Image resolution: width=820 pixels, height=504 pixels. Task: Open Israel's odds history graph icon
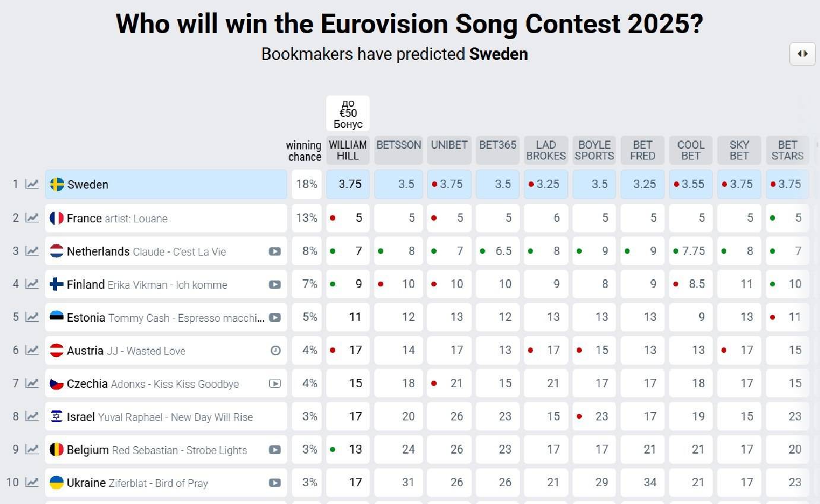(x=32, y=416)
